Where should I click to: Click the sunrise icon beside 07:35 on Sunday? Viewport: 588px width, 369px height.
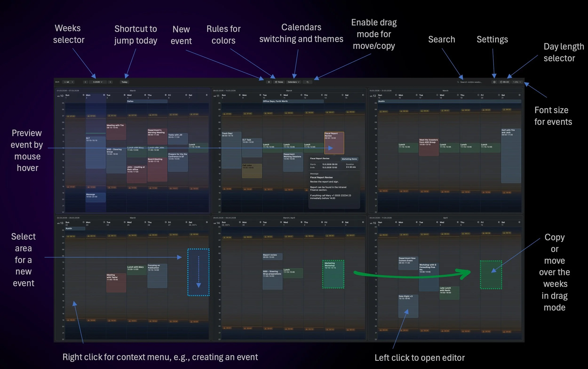tap(69, 116)
